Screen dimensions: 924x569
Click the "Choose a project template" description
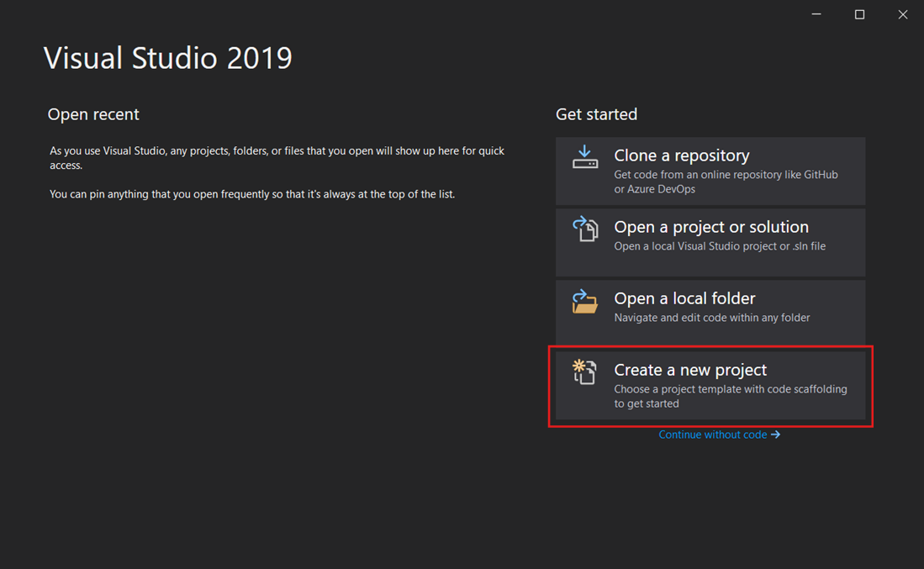point(730,396)
